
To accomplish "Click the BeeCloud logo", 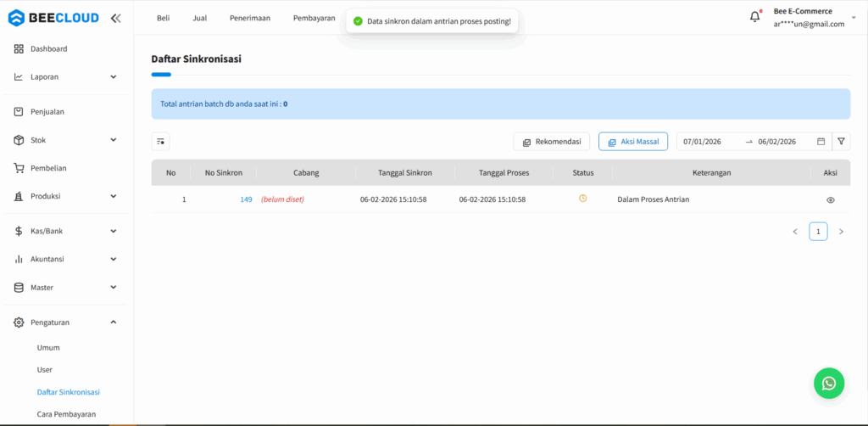I will [53, 18].
